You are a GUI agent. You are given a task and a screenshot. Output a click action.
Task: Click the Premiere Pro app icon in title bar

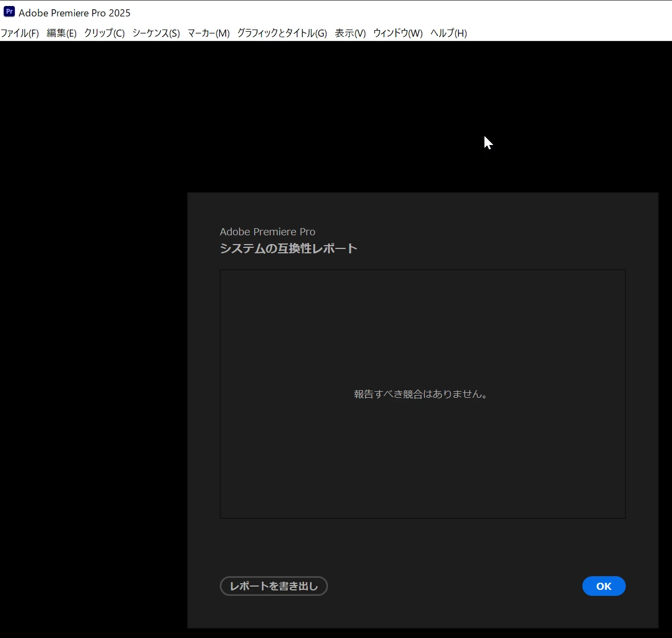coord(9,11)
